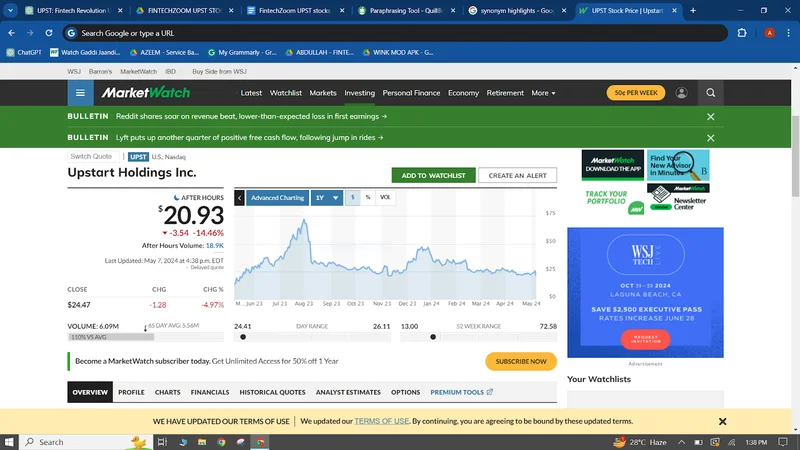Collapse the chart panel with the left arrow
The width and height of the screenshot is (800, 450).
(x=239, y=198)
